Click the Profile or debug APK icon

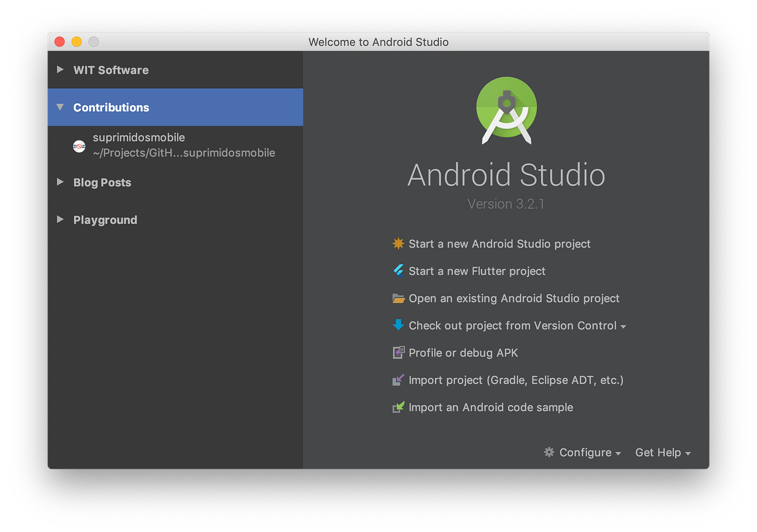point(399,353)
